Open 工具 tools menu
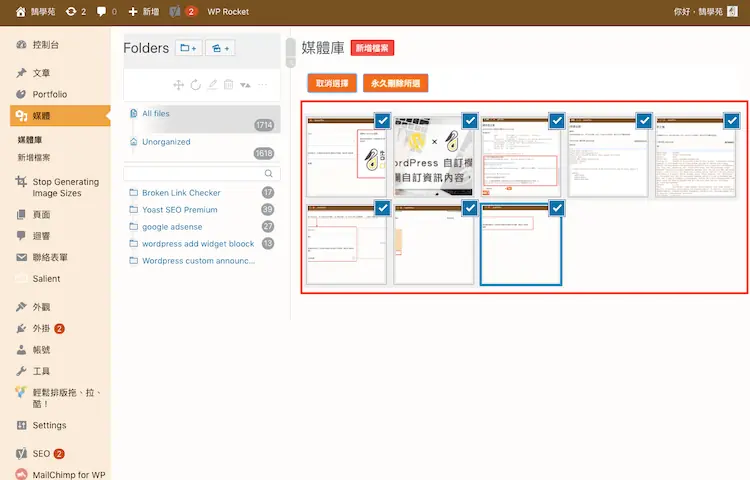 coord(41,371)
